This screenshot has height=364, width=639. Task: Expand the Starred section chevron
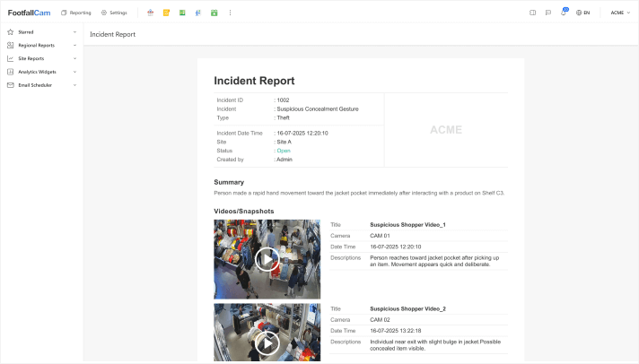point(75,31)
